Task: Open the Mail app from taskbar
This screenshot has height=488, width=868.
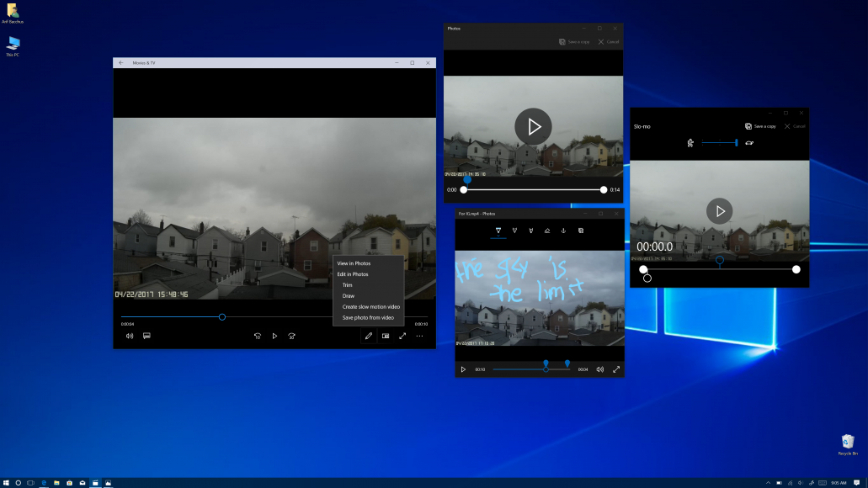Action: (x=83, y=483)
